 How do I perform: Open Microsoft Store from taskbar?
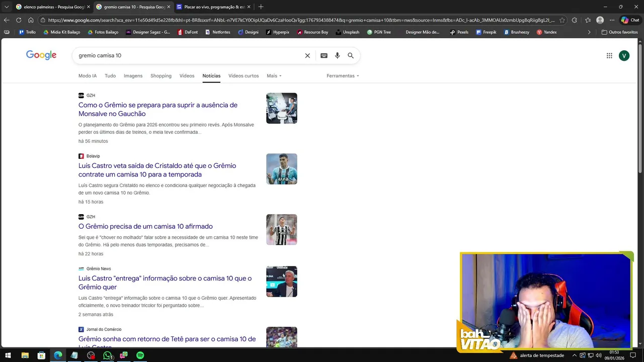point(41,355)
